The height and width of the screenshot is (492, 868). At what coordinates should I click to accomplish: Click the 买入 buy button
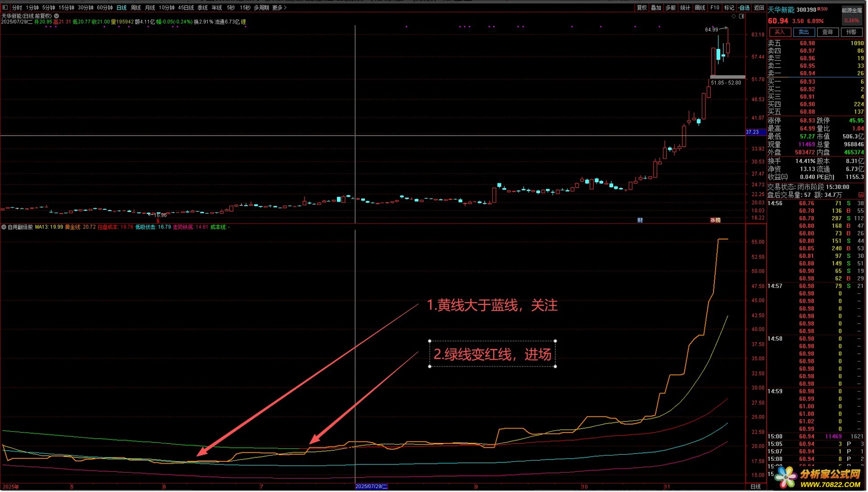780,32
